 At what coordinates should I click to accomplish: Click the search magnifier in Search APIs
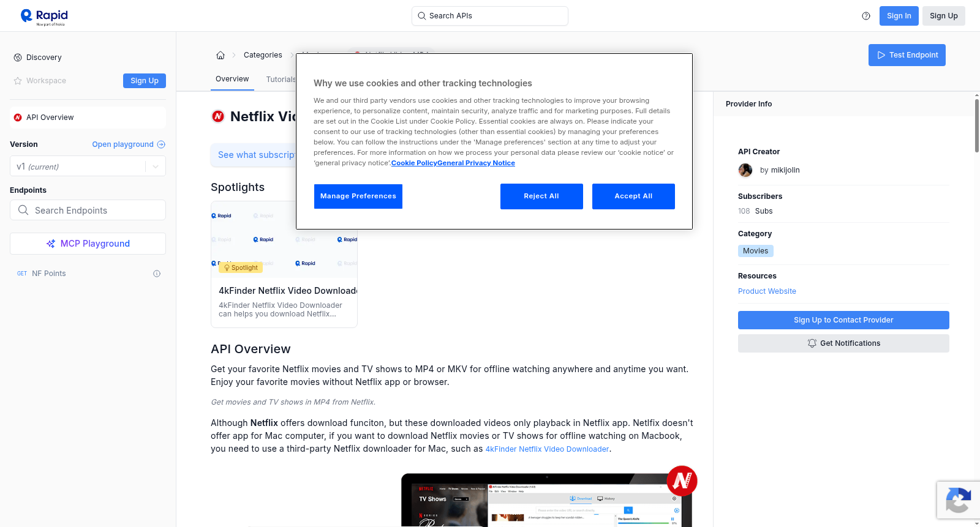(421, 16)
